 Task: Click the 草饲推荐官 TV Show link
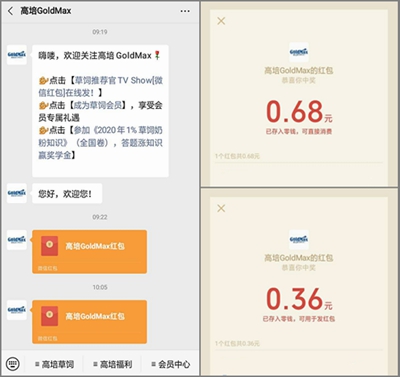tap(101, 86)
